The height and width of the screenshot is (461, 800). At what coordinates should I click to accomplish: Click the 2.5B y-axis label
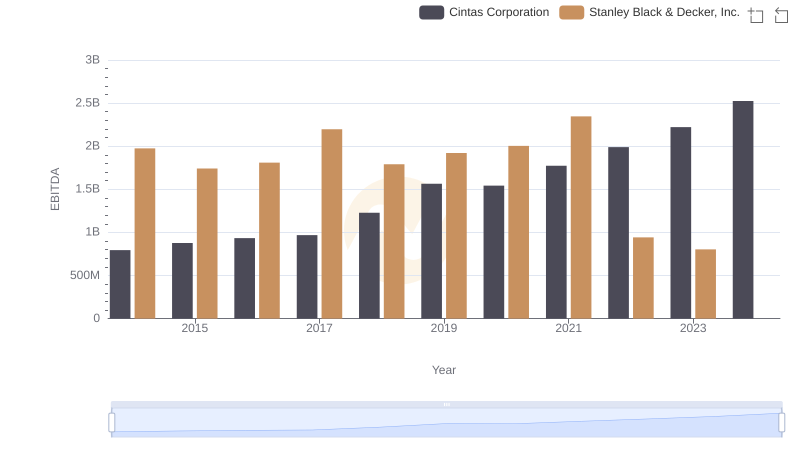click(x=88, y=103)
